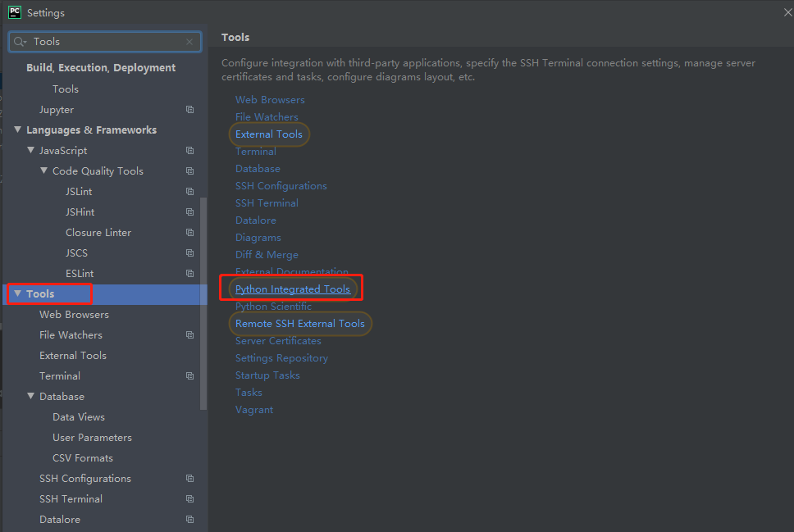The width and height of the screenshot is (794, 532).
Task: Open the Startup Tasks link
Action: (267, 375)
